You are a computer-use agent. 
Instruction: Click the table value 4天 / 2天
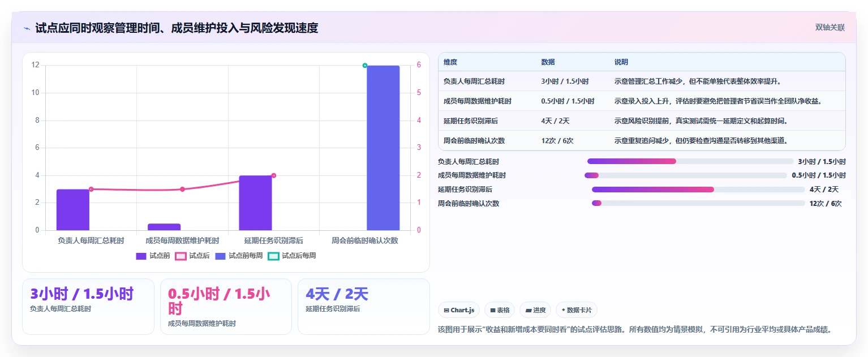[555, 121]
